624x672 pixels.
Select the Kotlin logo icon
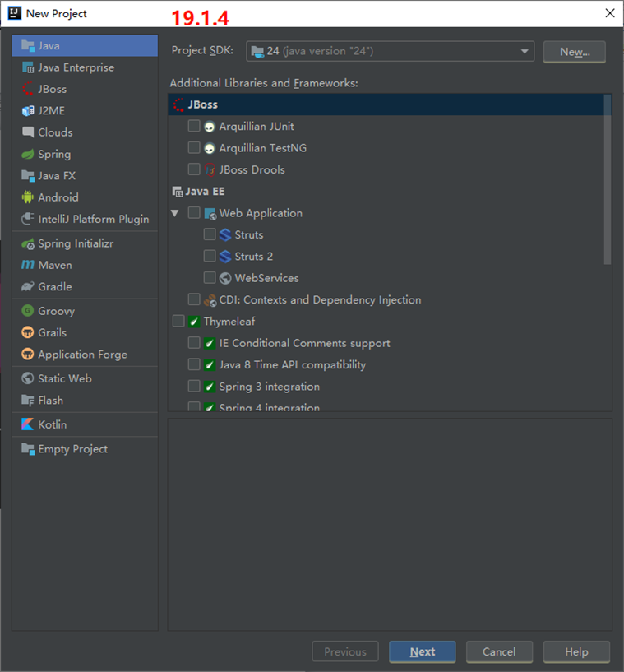[28, 424]
